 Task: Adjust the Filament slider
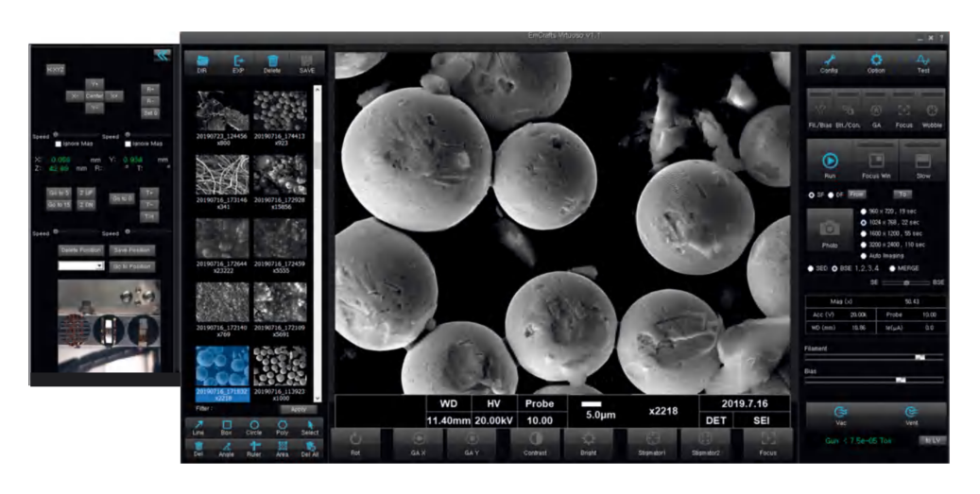874,357
